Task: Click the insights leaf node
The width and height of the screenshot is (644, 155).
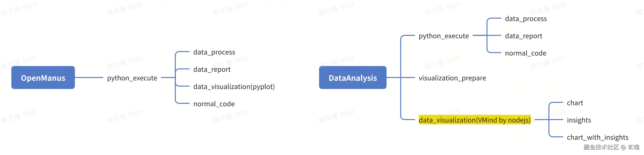Action: (579, 120)
